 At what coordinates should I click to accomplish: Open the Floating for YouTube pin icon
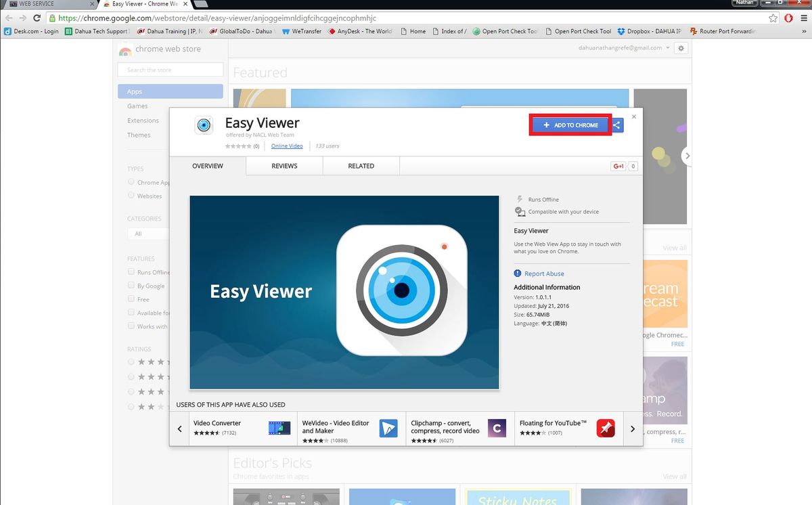(x=606, y=428)
